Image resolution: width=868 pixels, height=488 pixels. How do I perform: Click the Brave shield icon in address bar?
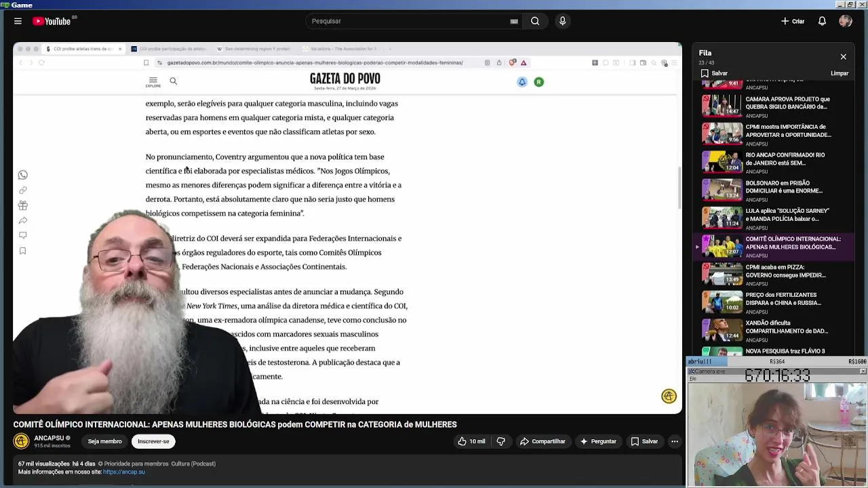click(x=513, y=62)
